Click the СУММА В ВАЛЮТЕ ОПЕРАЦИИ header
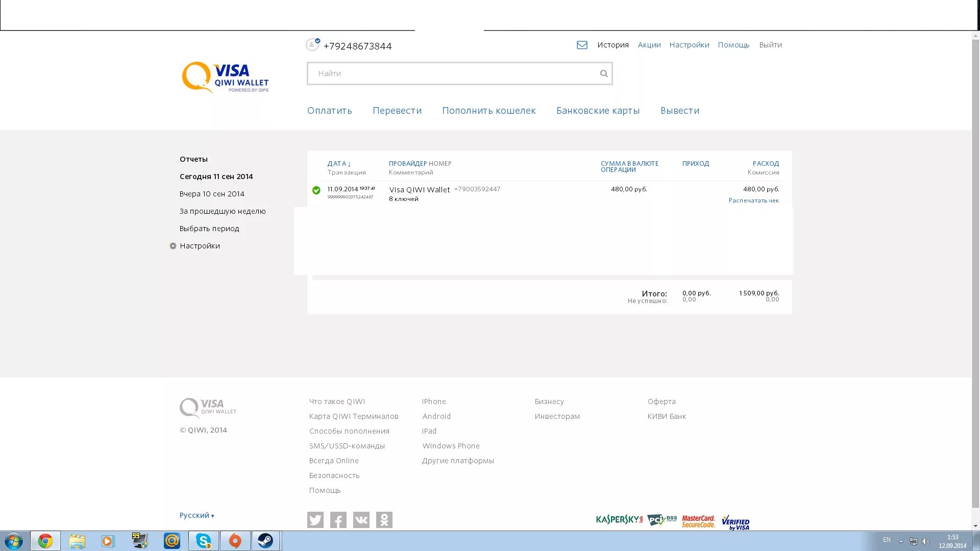This screenshot has height=551, width=980. [630, 167]
